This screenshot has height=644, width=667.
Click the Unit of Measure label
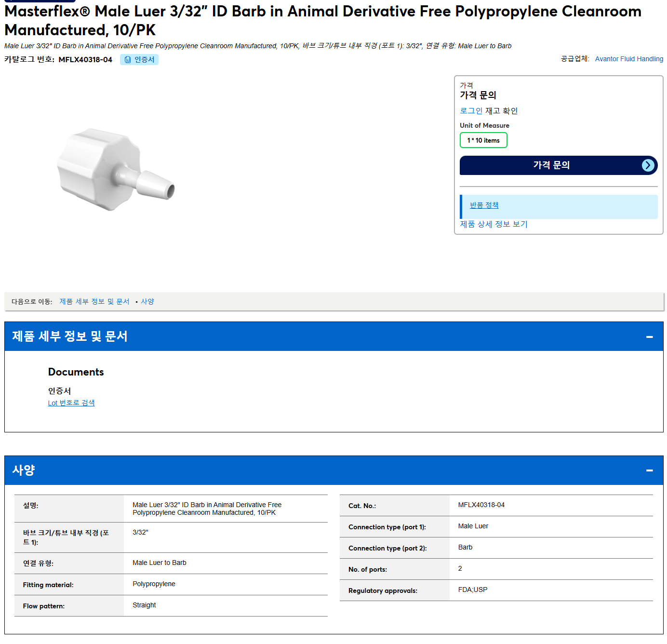(484, 125)
